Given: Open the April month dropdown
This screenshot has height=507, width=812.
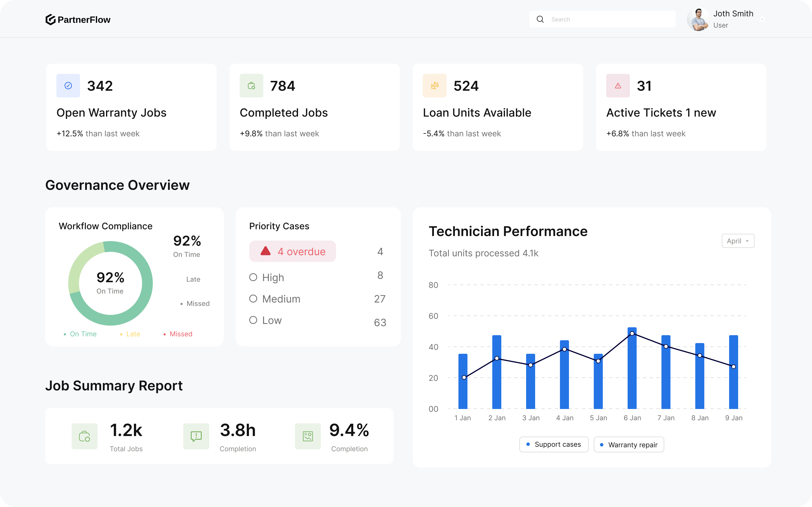Looking at the screenshot, I should pyautogui.click(x=738, y=241).
